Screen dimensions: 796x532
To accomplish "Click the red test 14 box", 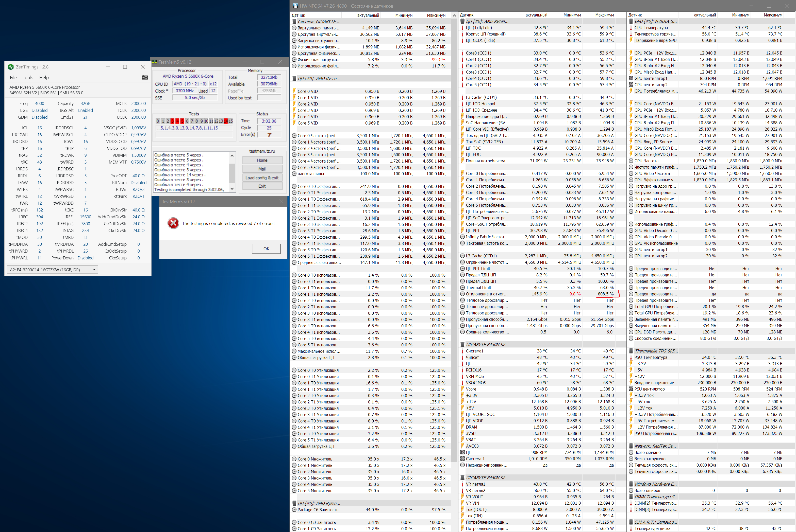I will click(226, 121).
